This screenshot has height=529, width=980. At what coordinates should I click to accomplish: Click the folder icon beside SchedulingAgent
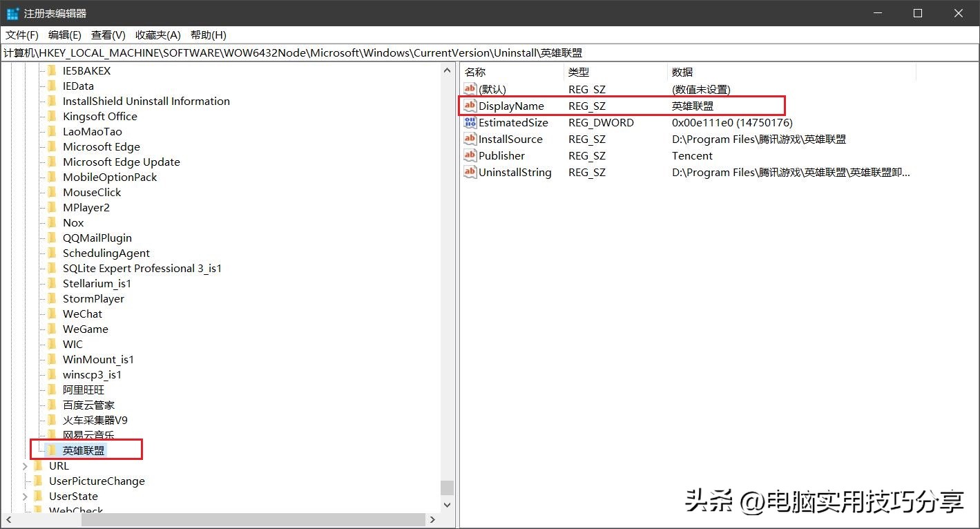(51, 253)
